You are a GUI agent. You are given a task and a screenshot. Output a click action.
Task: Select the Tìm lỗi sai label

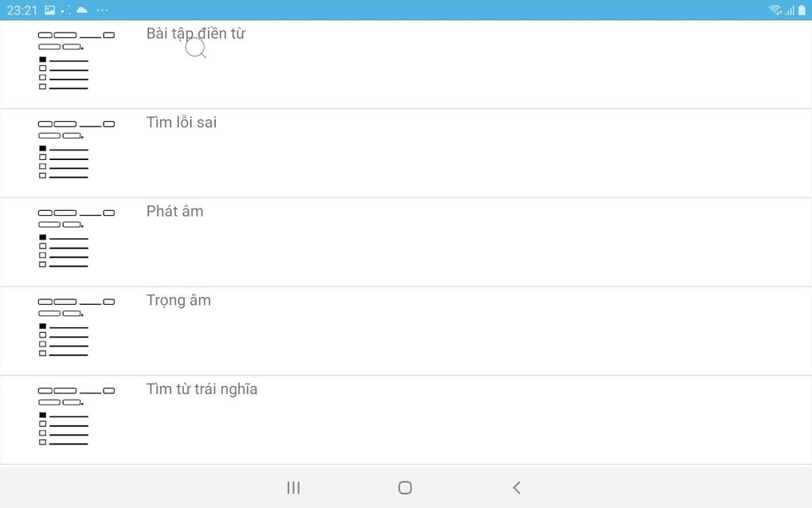click(x=182, y=123)
